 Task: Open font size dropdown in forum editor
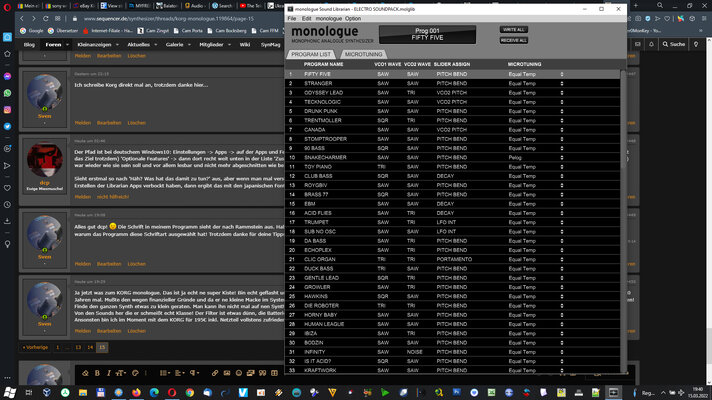[x=120, y=373]
